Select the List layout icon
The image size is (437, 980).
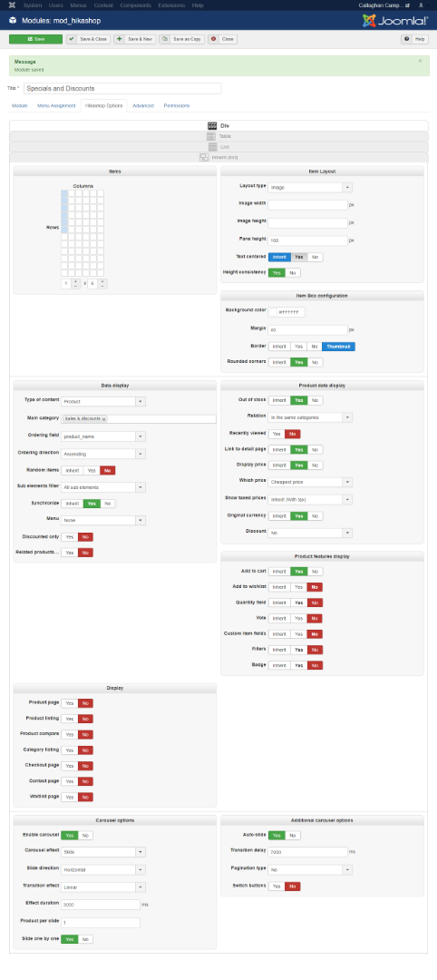click(x=212, y=146)
